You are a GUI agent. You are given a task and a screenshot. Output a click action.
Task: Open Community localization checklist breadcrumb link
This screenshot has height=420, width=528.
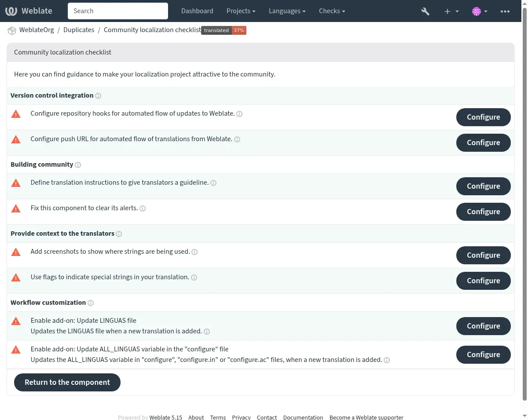152,30
